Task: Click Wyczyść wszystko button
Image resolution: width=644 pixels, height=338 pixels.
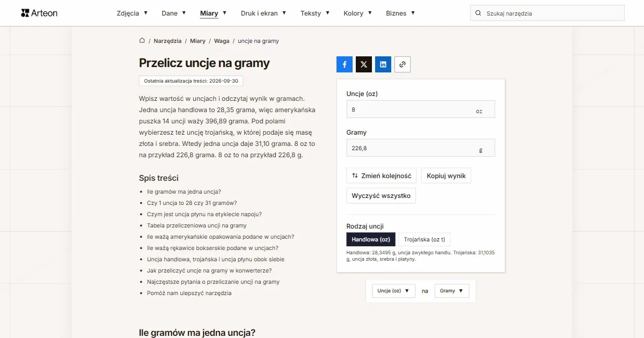Action: click(381, 196)
